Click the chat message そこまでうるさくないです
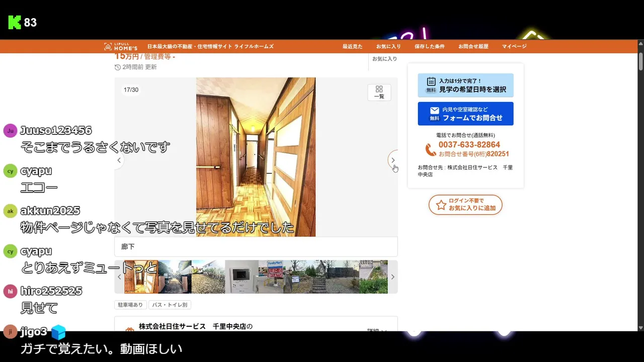The image size is (644, 362). [x=95, y=147]
